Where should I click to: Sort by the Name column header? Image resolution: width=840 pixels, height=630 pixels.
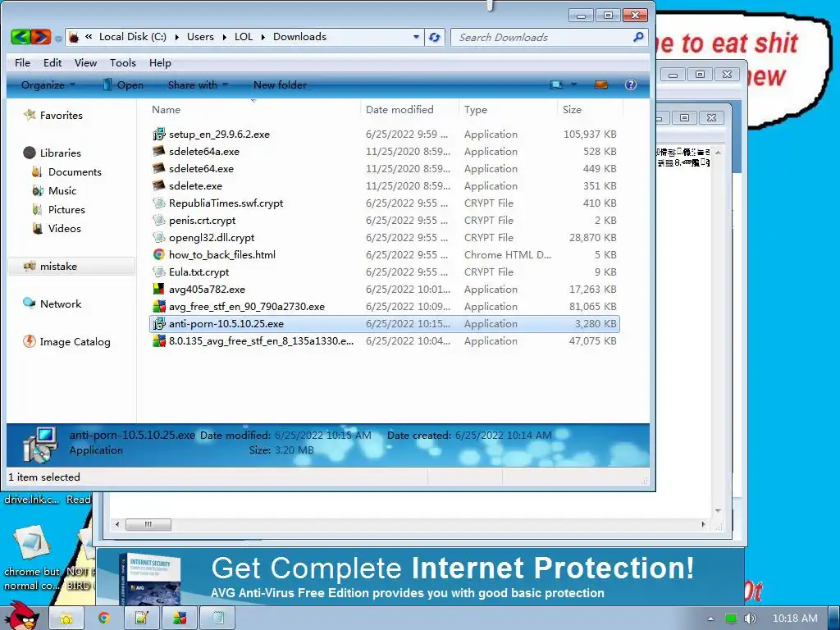253,109
